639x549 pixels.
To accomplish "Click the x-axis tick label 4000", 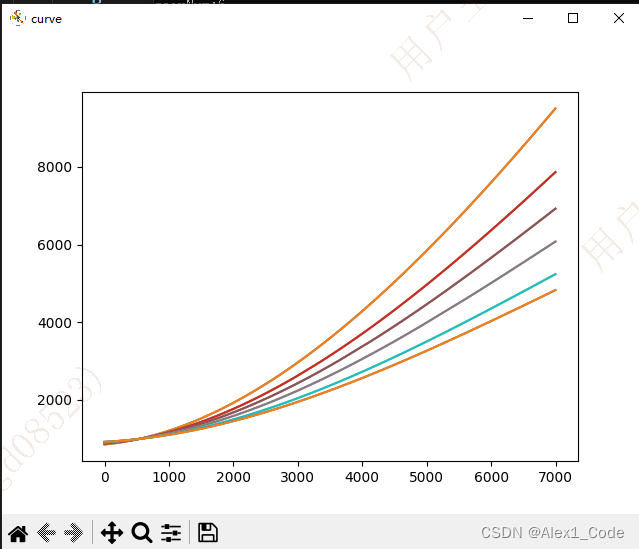I will click(362, 477).
